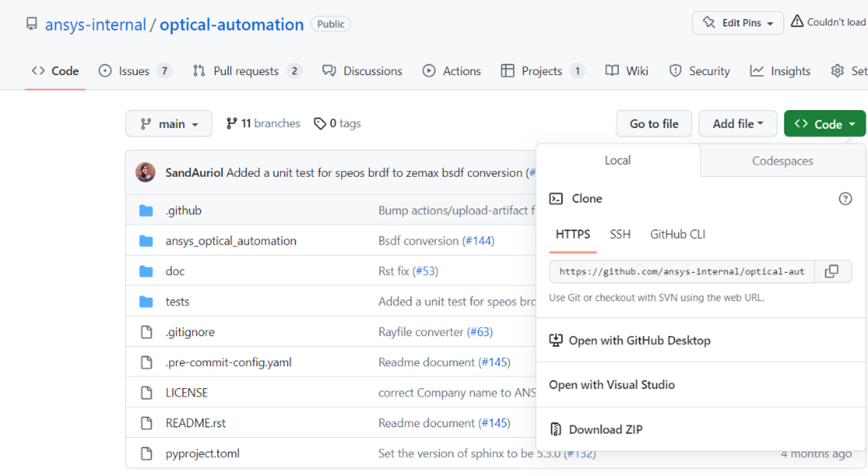Click the .pre-commit-config.yaml file icon
The height and width of the screenshot is (476, 868).
coord(146,363)
